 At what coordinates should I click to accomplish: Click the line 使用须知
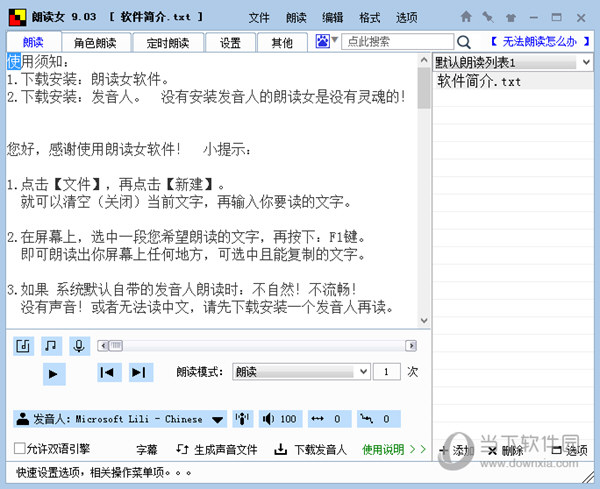[x=38, y=62]
